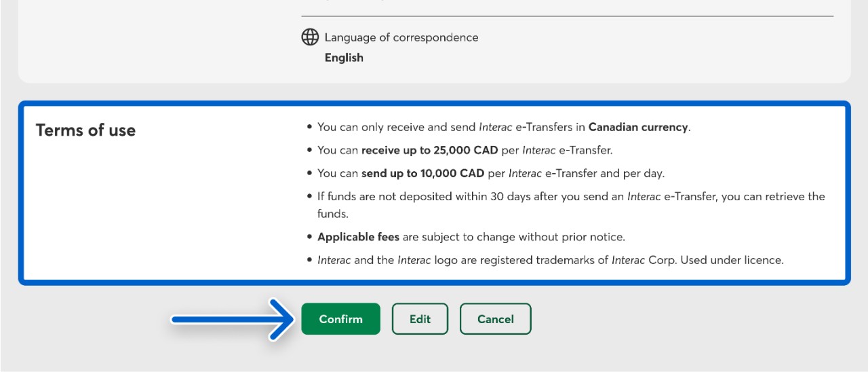Viewport: 868px width, 372px height.
Task: Click the receive up to 25,000 CAD text
Action: click(x=429, y=150)
